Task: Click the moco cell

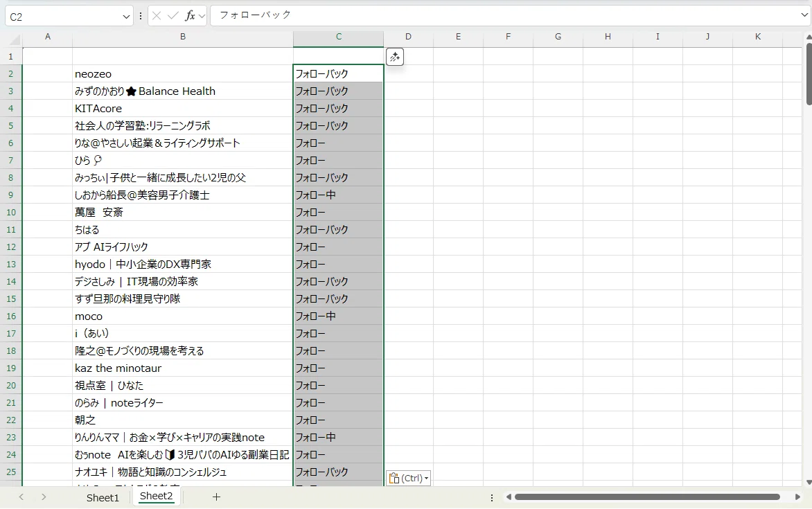Action: pos(183,316)
